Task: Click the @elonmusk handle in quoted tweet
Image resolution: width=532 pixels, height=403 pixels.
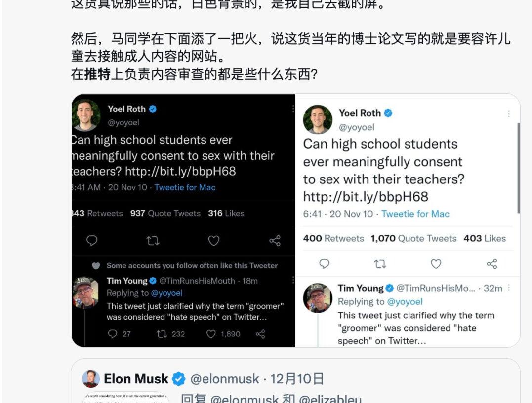Action: (225, 379)
